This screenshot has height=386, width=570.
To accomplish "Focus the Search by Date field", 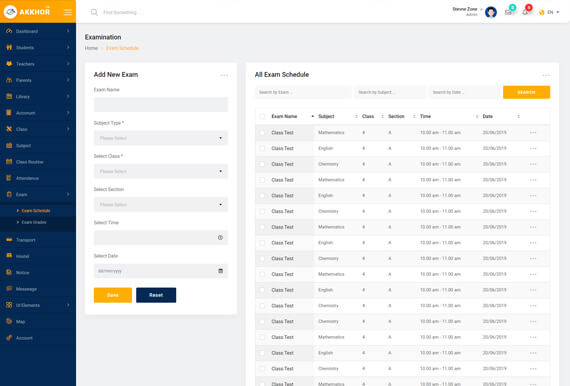I will pos(464,92).
